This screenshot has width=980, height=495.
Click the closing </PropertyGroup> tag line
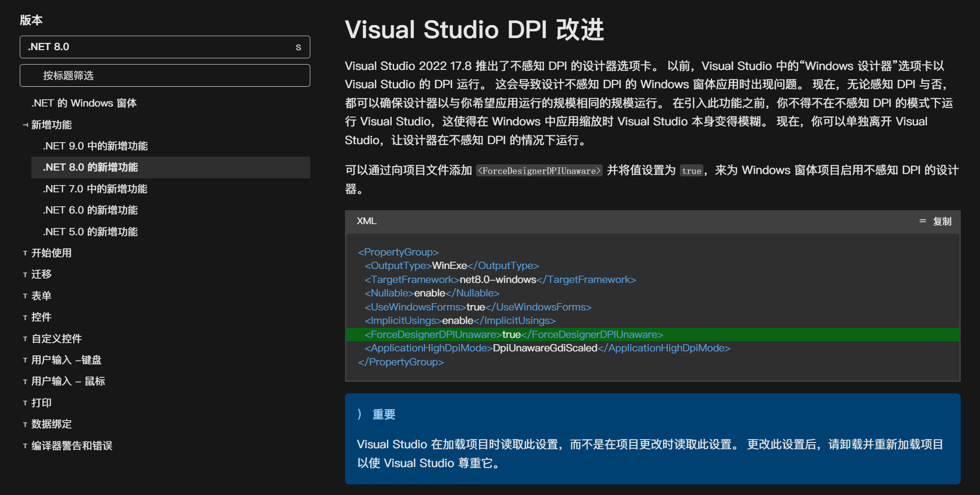pyautogui.click(x=401, y=362)
